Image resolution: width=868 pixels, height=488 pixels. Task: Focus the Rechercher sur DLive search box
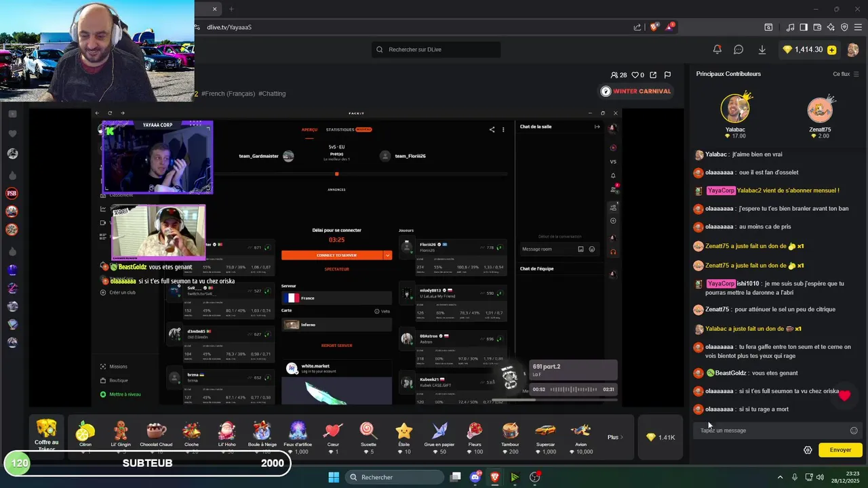(436, 49)
